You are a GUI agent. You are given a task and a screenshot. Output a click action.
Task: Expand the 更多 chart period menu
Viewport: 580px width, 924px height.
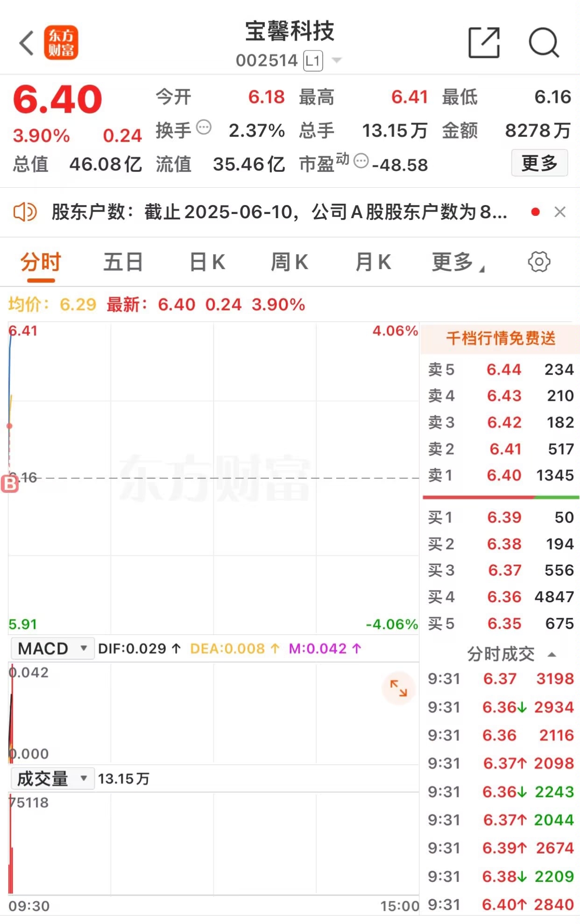coord(458,262)
